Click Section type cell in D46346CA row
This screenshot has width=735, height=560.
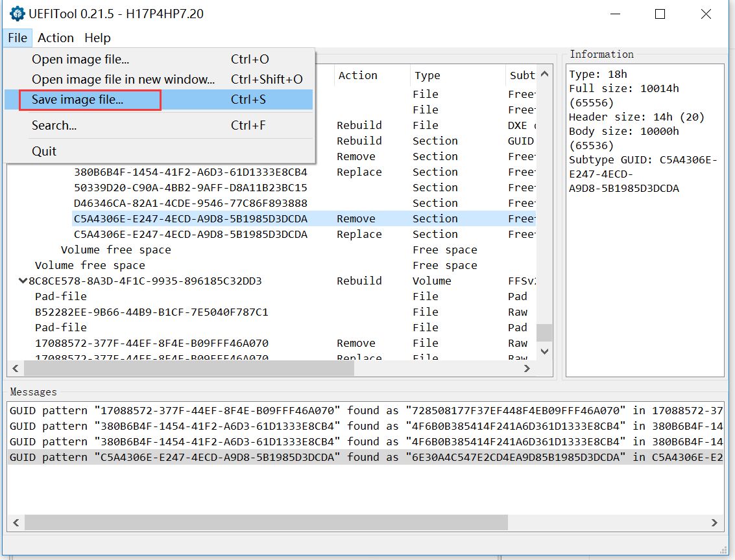(435, 204)
